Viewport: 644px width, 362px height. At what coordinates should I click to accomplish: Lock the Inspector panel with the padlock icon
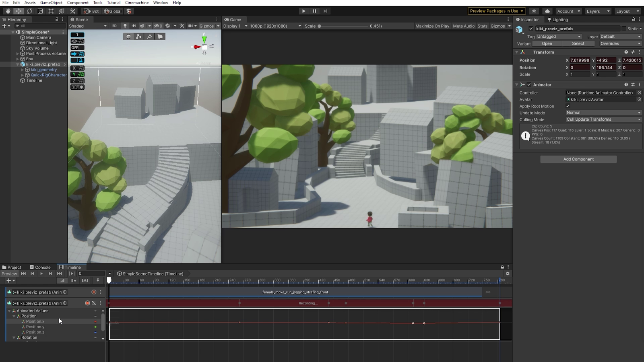(x=634, y=19)
